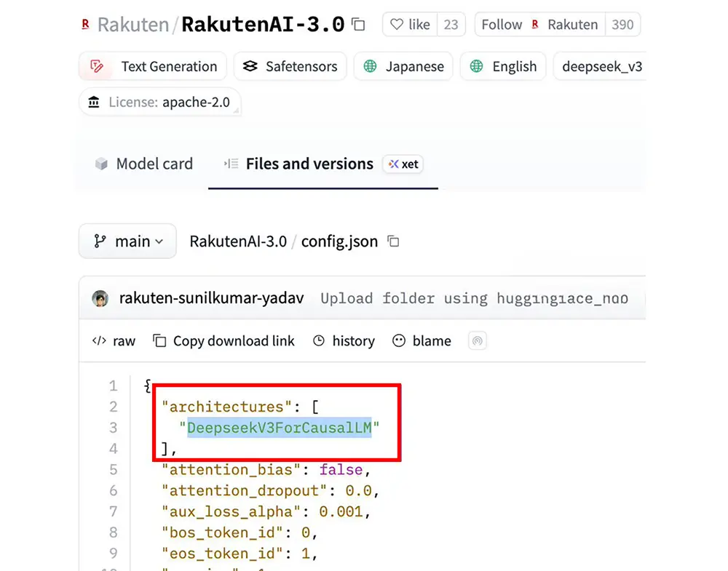Image resolution: width=728 pixels, height=571 pixels.
Task: Filter by the English language tag
Action: click(503, 66)
